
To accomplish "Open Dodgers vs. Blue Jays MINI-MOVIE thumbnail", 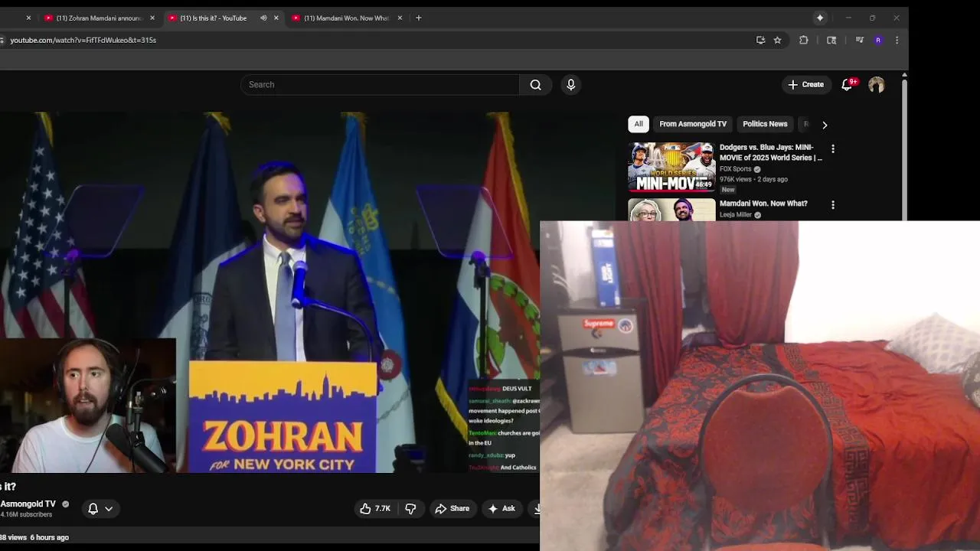I will coord(671,168).
